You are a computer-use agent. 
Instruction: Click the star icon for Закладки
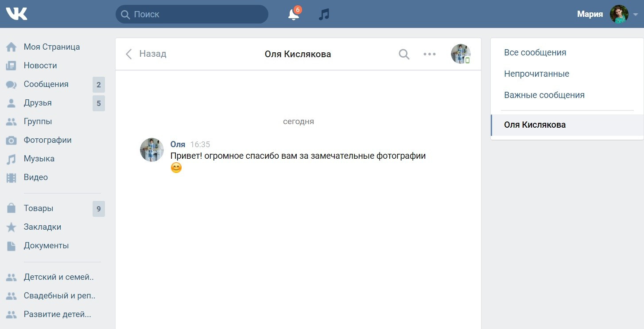click(11, 227)
